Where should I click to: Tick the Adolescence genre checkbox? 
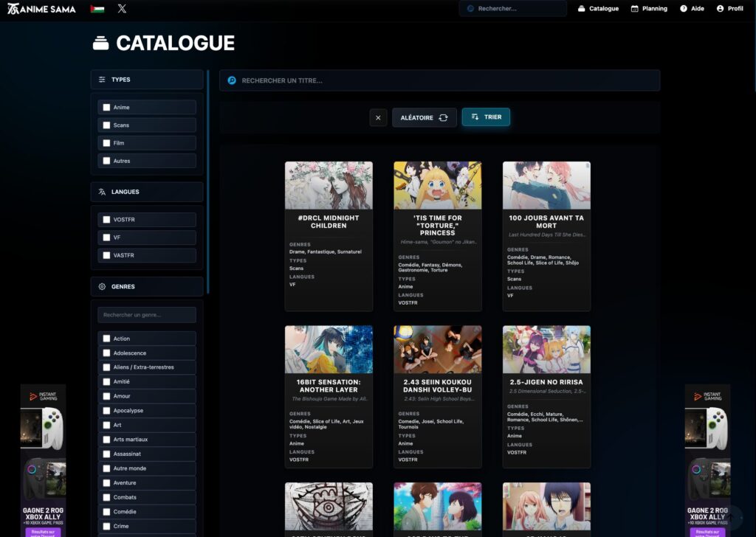pyautogui.click(x=106, y=353)
